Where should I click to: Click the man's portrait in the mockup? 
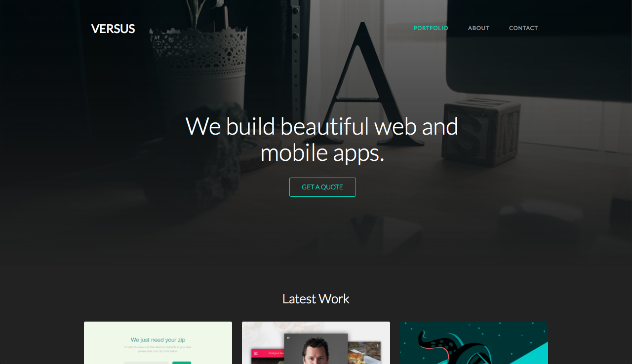click(x=316, y=349)
